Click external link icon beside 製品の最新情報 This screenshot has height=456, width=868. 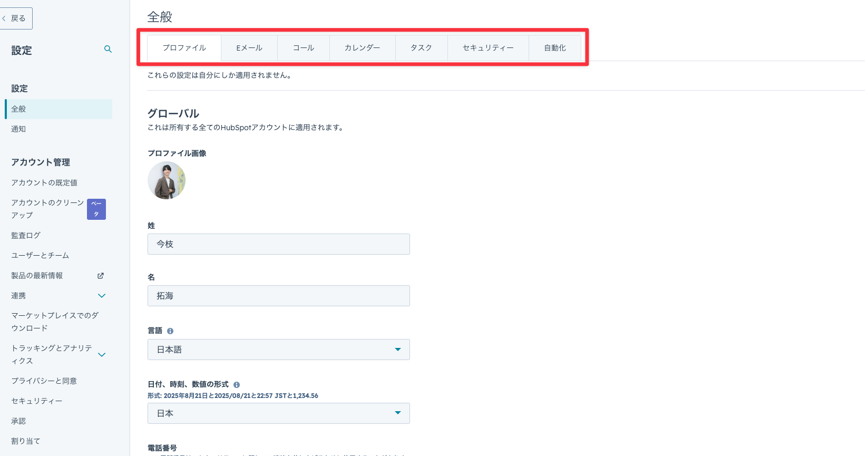101,276
